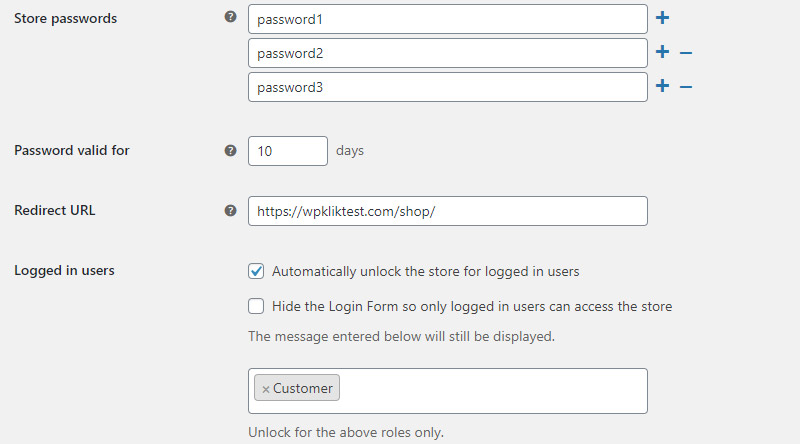The image size is (800, 444).
Task: Add a password row after password2
Action: [662, 52]
